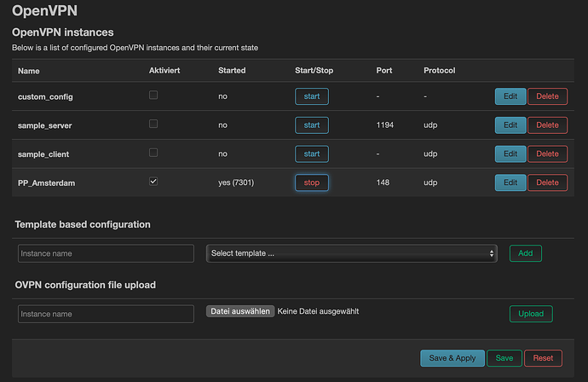Start the sample_client instance
Screen dimensions: 588x382
(x=311, y=153)
